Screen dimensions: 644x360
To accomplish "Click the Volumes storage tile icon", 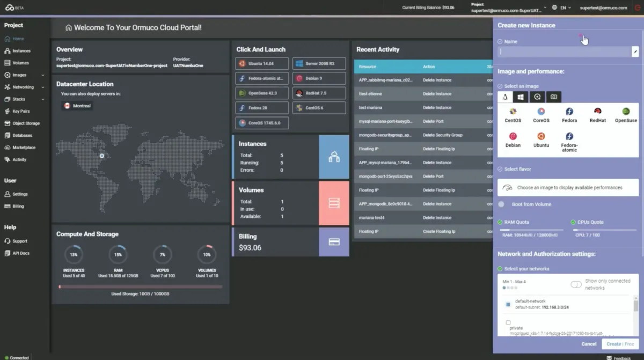I will 334,203.
